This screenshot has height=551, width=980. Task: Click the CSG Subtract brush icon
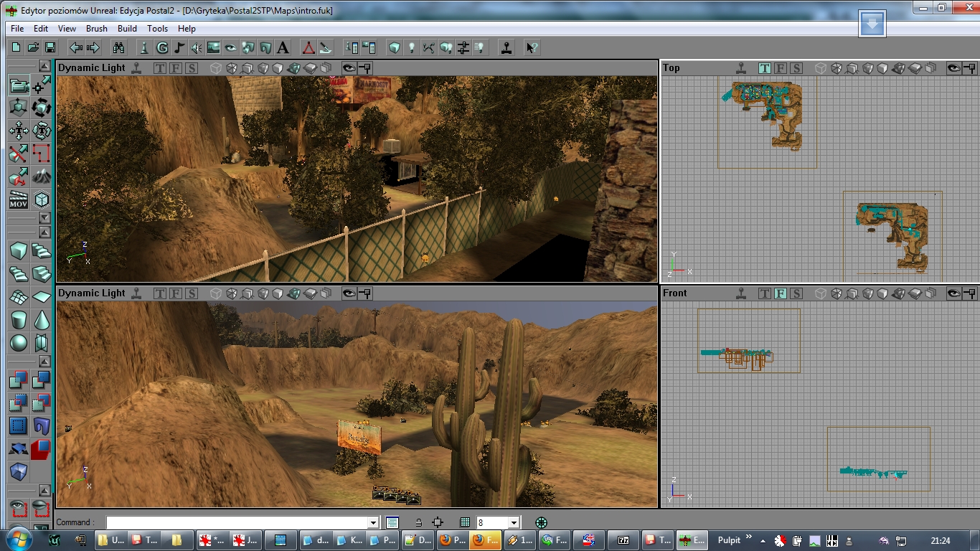coord(42,380)
